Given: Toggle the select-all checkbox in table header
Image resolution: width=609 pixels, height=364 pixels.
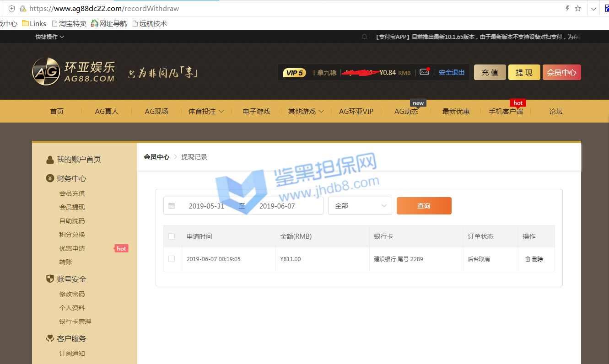Looking at the screenshot, I should pos(172,236).
